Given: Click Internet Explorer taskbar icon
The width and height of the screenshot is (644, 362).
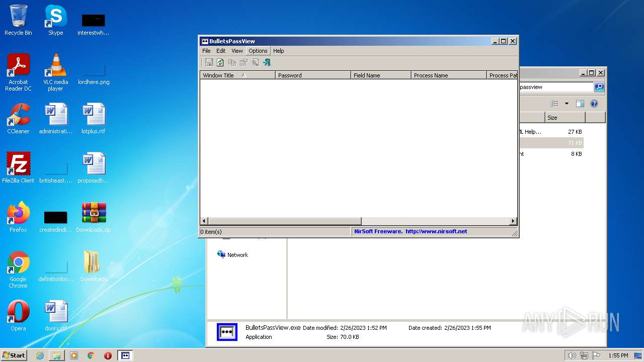Looking at the screenshot, I should [x=40, y=355].
